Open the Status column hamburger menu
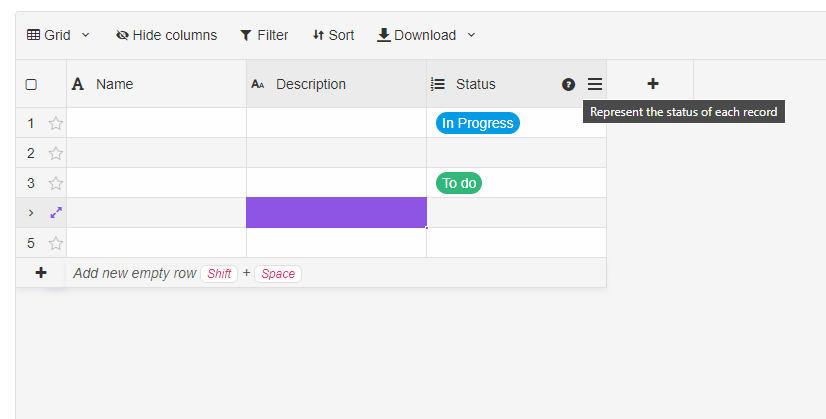This screenshot has width=826, height=419. coord(595,84)
